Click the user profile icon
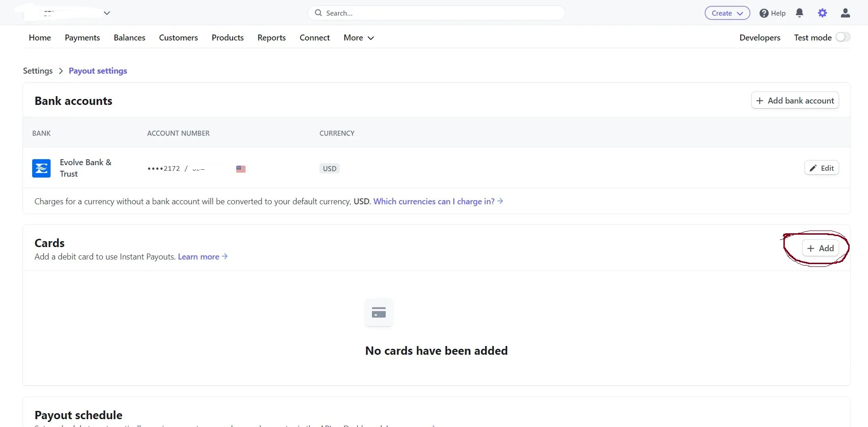The image size is (868, 427). (845, 13)
